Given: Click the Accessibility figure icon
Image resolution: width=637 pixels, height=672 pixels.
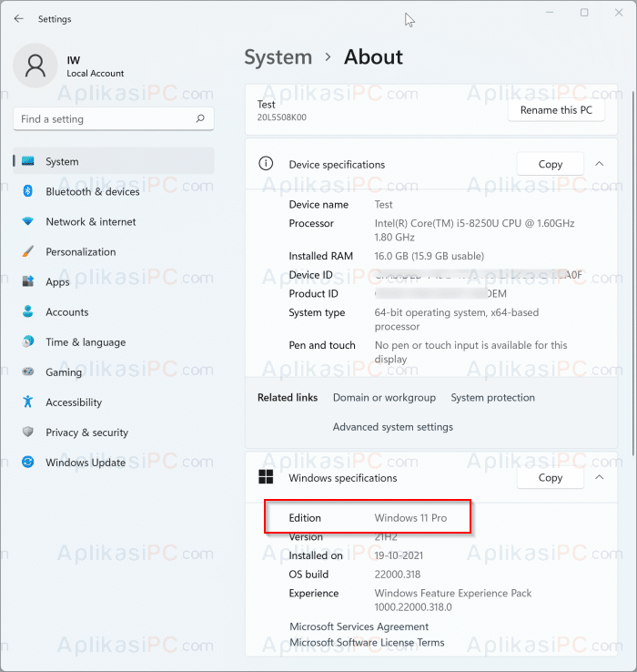Looking at the screenshot, I should coord(28,402).
